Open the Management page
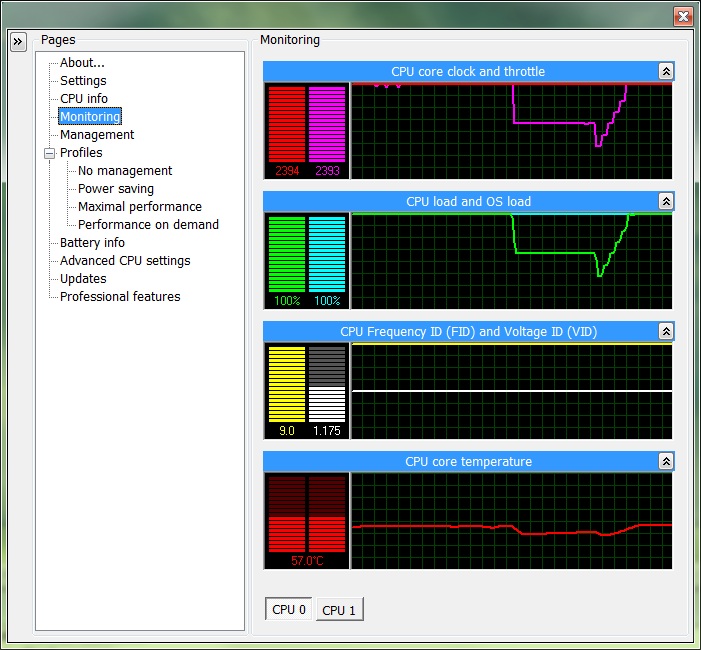The image size is (701, 650). coord(97,135)
